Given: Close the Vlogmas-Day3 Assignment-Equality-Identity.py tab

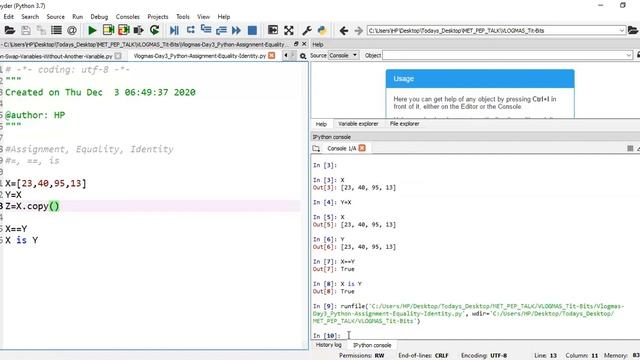Looking at the screenshot, I should pyautogui.click(x=271, y=56).
